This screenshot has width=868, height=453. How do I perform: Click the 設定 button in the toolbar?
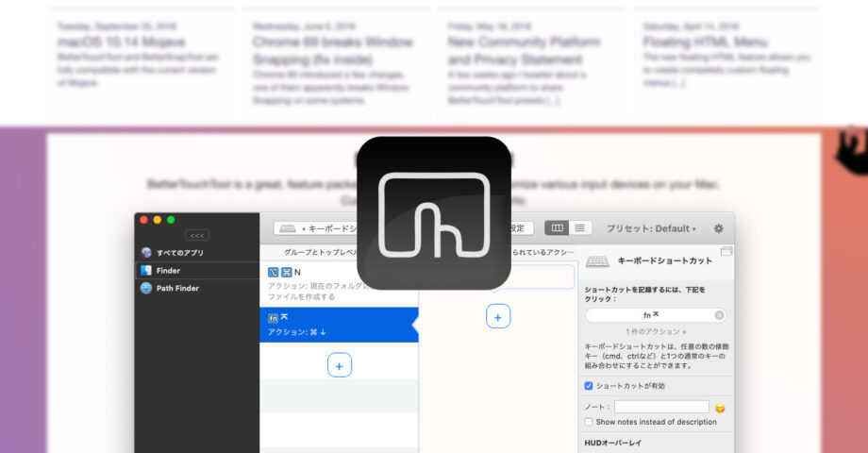pyautogui.click(x=521, y=228)
